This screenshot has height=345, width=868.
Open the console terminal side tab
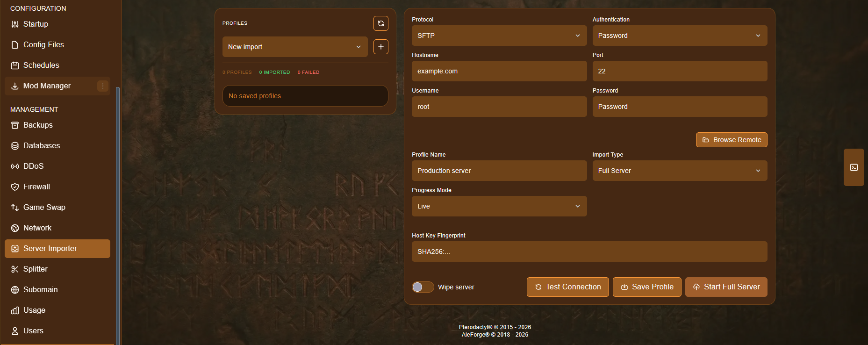click(854, 167)
